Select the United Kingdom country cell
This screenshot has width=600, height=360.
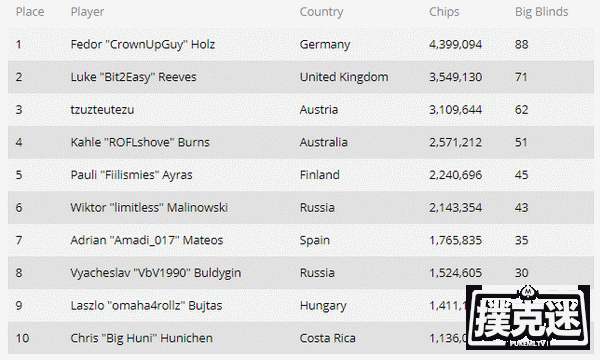pyautogui.click(x=344, y=77)
